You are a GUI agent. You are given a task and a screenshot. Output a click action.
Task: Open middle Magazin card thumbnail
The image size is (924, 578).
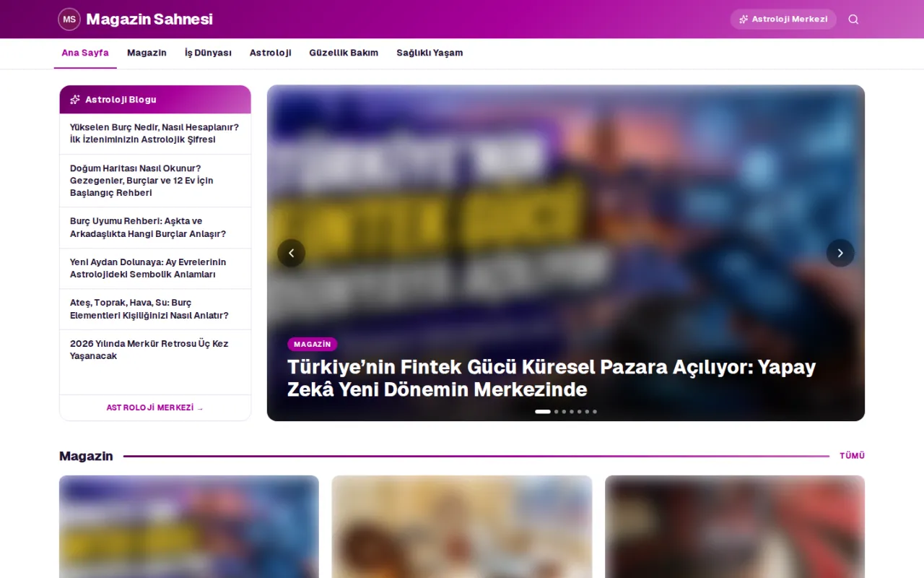pos(462,527)
